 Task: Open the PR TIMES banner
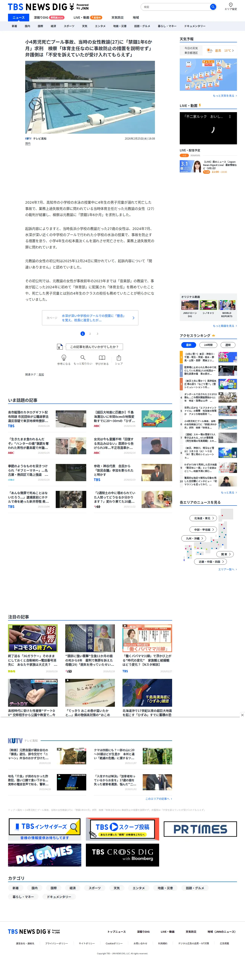[x=200, y=829]
